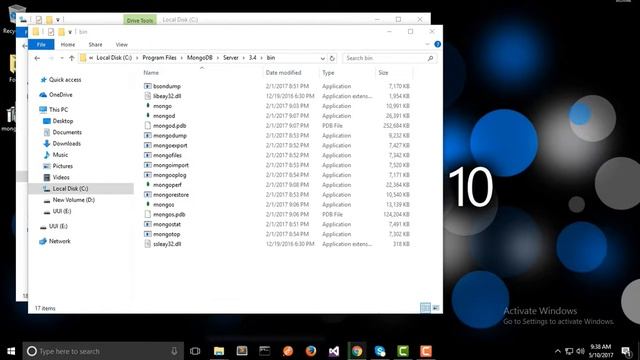Sort by the Name column header
640x360 pixels.
151,73
